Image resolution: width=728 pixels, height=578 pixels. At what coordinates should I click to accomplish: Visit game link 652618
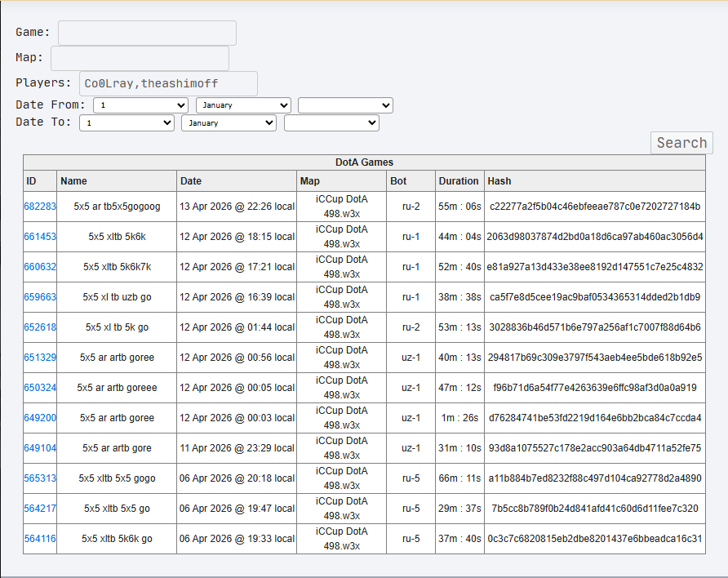click(40, 327)
